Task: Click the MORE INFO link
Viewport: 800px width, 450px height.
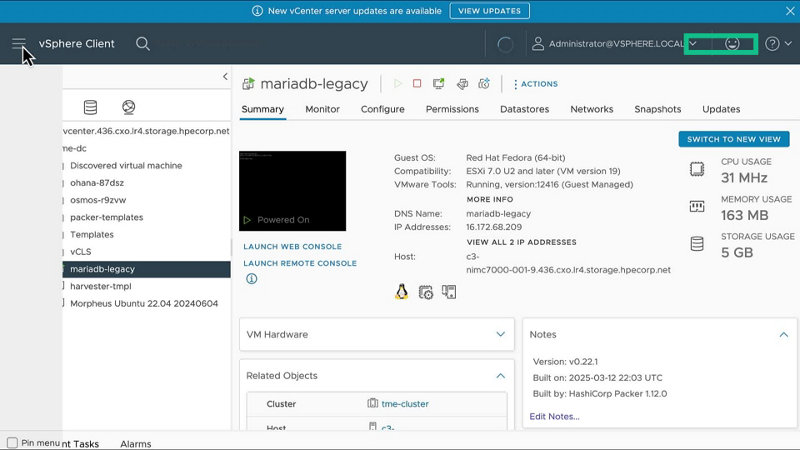Action: click(x=490, y=199)
